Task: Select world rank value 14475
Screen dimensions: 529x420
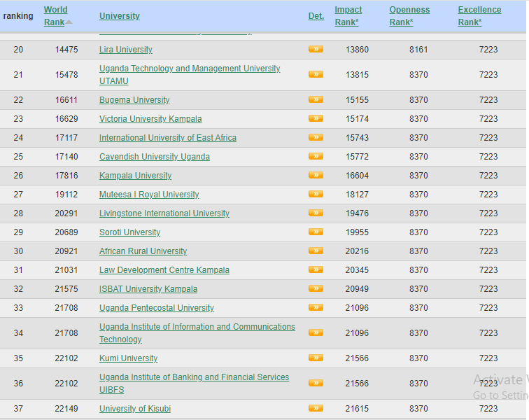Action: tap(66, 50)
